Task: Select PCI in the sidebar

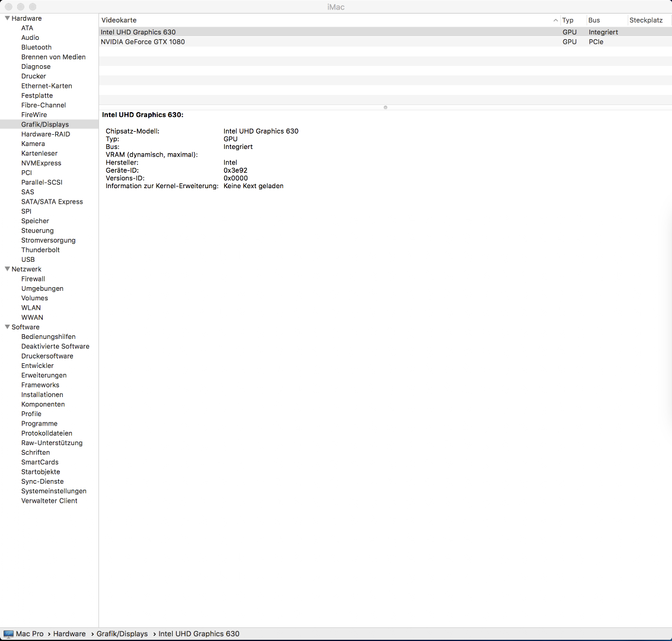Action: click(27, 173)
